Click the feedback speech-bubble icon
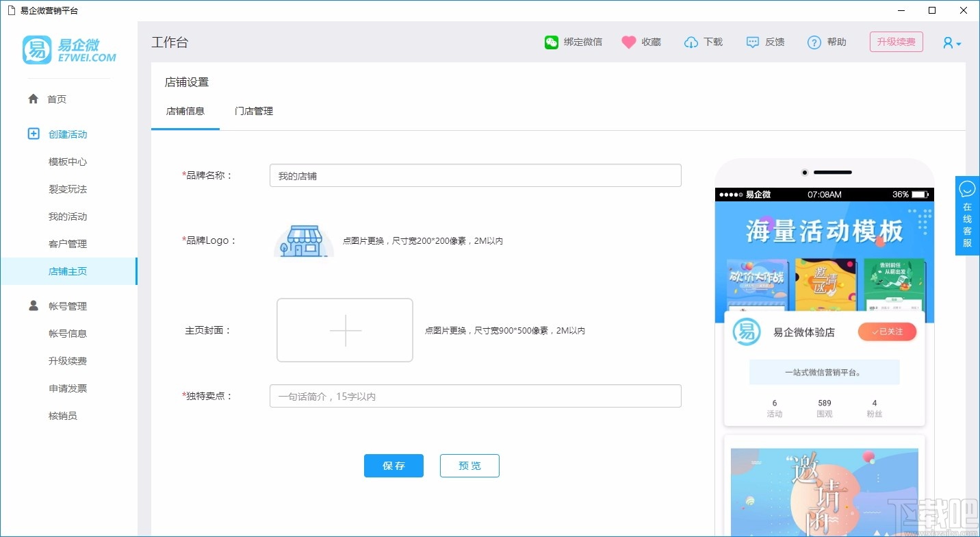This screenshot has height=537, width=980. click(753, 42)
